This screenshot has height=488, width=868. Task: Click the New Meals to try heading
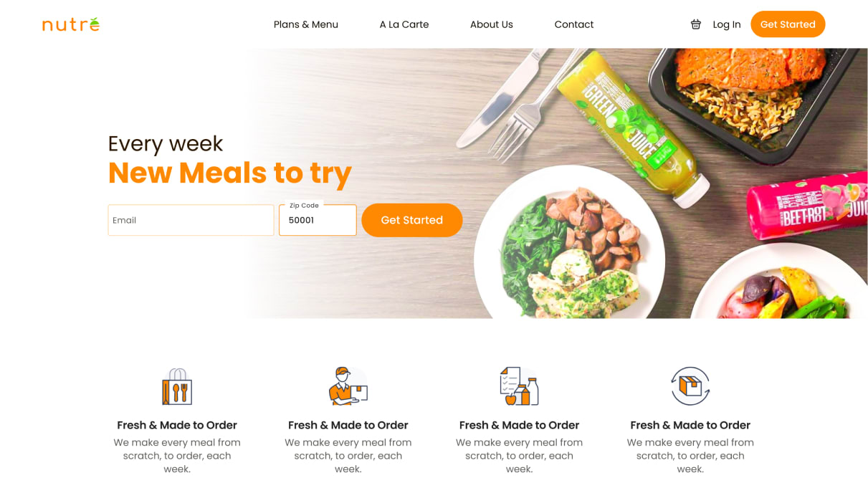point(230,173)
